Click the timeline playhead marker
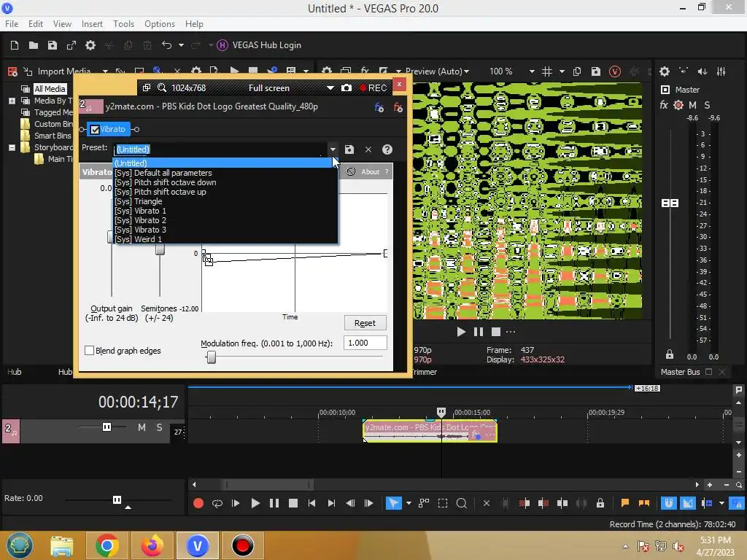This screenshot has width=747, height=560. (x=441, y=411)
